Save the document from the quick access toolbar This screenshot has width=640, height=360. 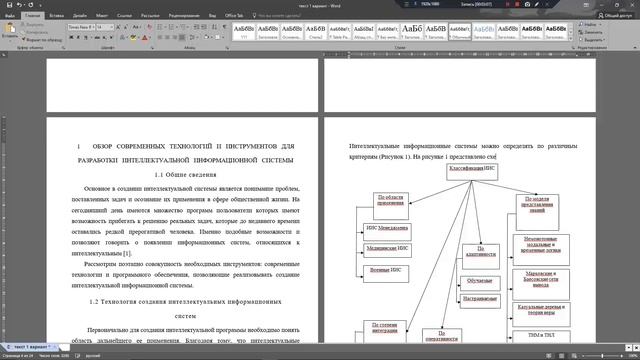pos(9,5)
